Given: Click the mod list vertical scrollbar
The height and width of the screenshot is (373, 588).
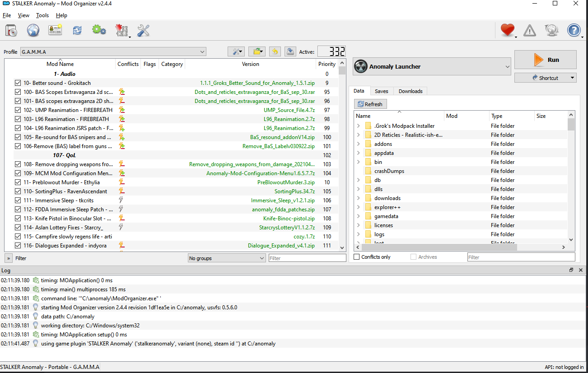Looking at the screenshot, I should tap(342, 156).
